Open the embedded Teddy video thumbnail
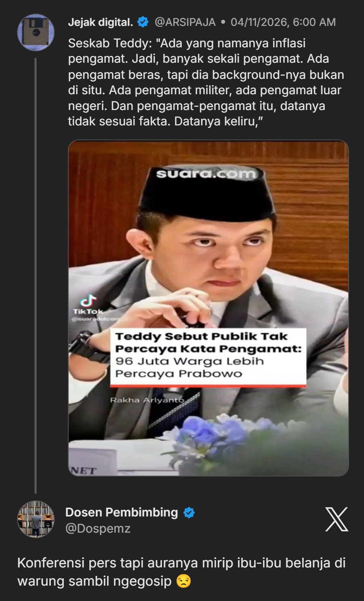The height and width of the screenshot is (601, 364). (208, 308)
